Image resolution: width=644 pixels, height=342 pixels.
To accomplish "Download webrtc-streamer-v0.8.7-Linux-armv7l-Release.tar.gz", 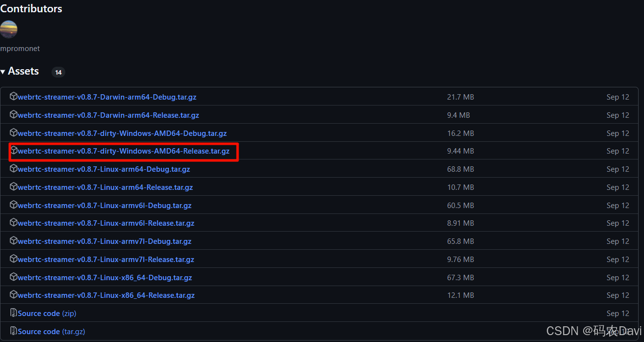I will point(106,260).
